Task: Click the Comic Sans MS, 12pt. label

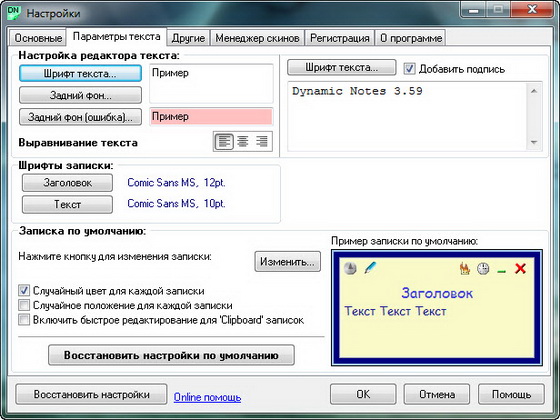Action: coord(176,182)
